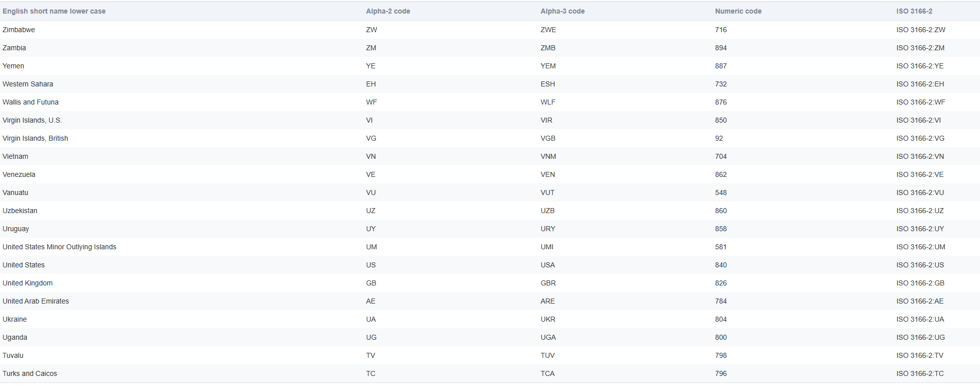The width and height of the screenshot is (980, 389).
Task: Select the Zimbabwe country name cell
Action: [x=19, y=30]
